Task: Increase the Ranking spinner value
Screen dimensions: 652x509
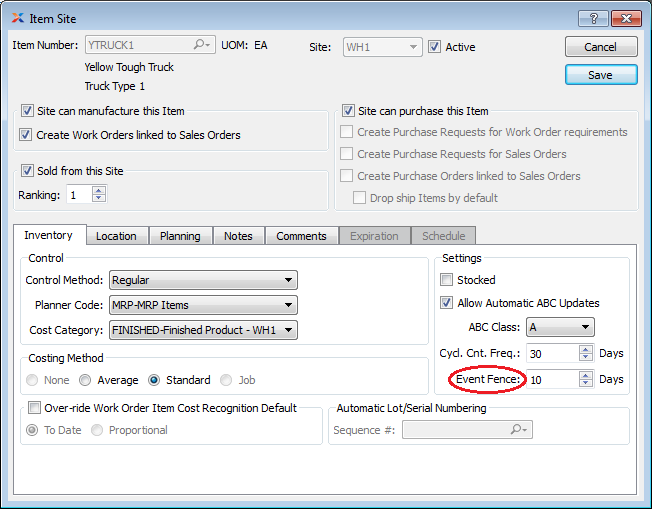Action: pyautogui.click(x=98, y=190)
